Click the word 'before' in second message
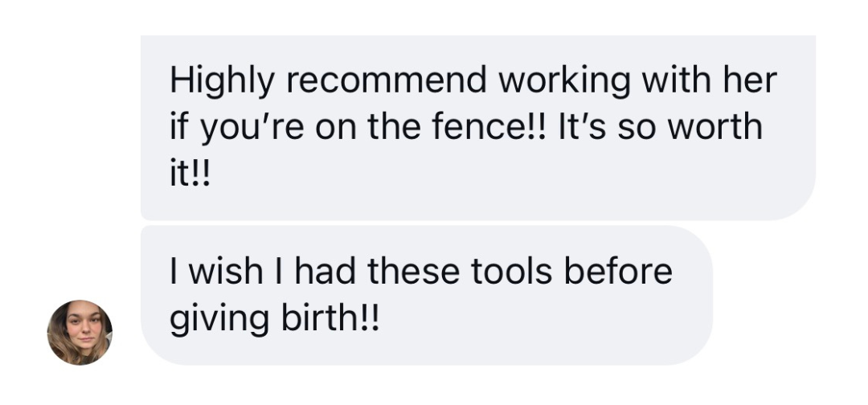Image resolution: width=868 pixels, height=405 pixels. 618,271
